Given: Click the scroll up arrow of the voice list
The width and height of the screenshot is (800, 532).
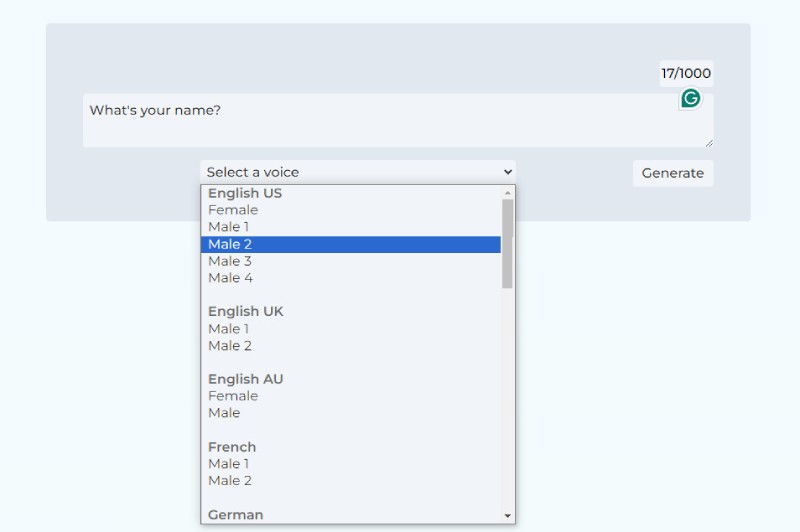Looking at the screenshot, I should pos(508,192).
